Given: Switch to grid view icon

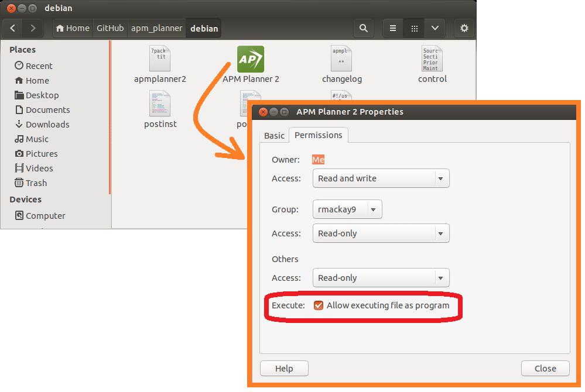Looking at the screenshot, I should 414,28.
